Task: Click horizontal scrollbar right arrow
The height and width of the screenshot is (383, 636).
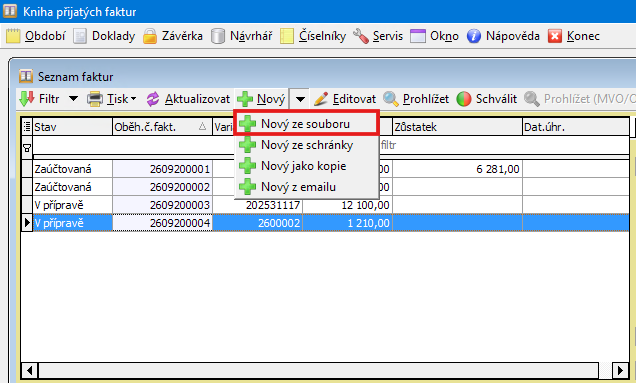Action: (x=620, y=370)
